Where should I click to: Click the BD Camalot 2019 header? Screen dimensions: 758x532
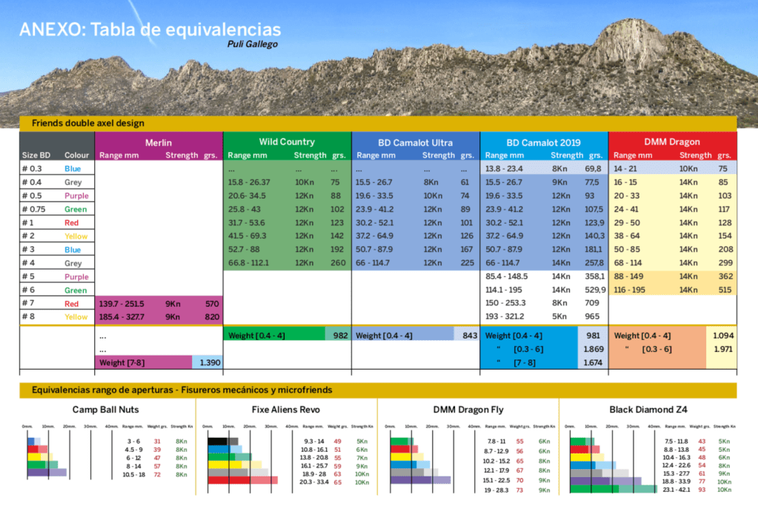coord(544,142)
